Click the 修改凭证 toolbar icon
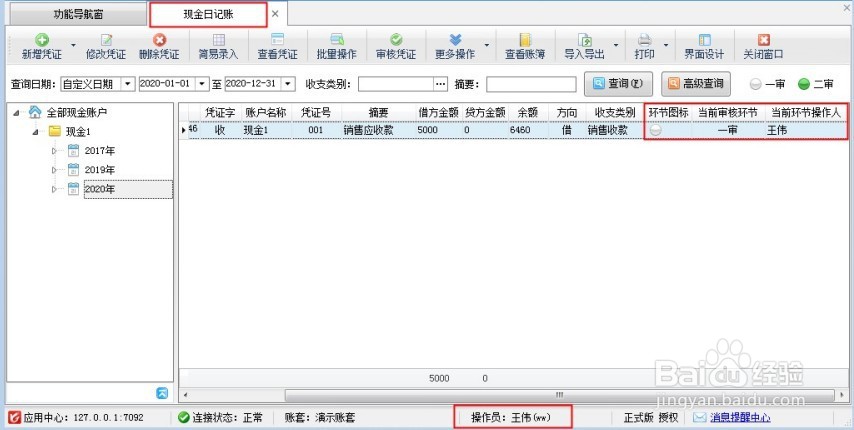Image resolution: width=854 pixels, height=430 pixels. [x=106, y=40]
